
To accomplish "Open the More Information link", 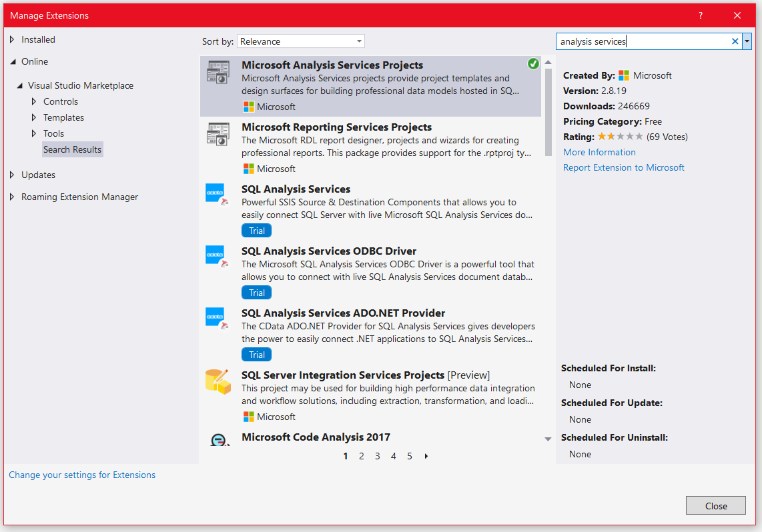I will [599, 152].
